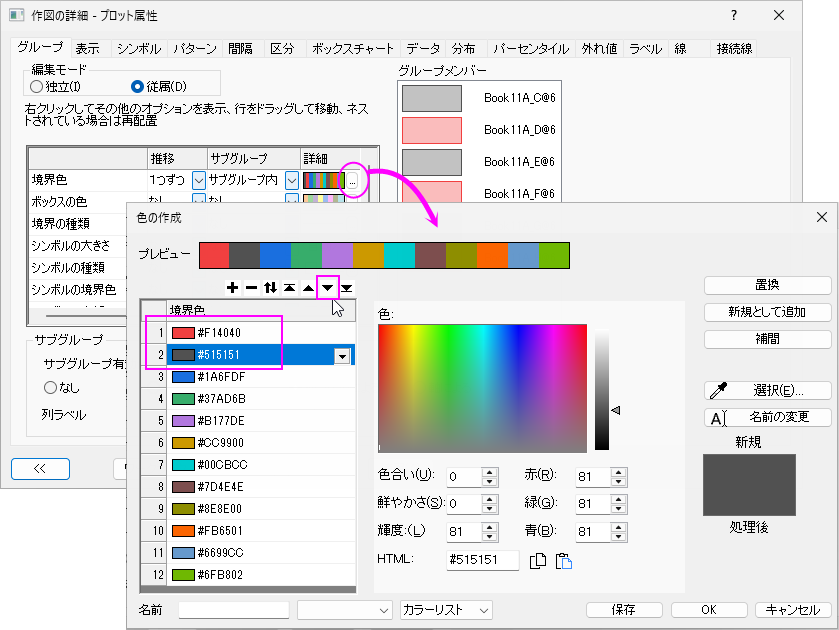This screenshot has width=839, height=630.
Task: Click the 緑(G) spinner
Action: coord(619,504)
